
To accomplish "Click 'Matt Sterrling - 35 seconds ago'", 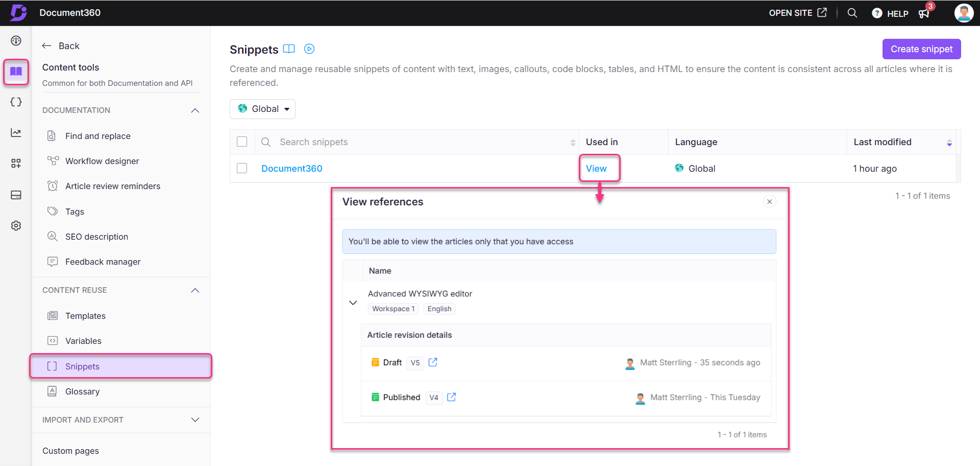I will coord(700,362).
